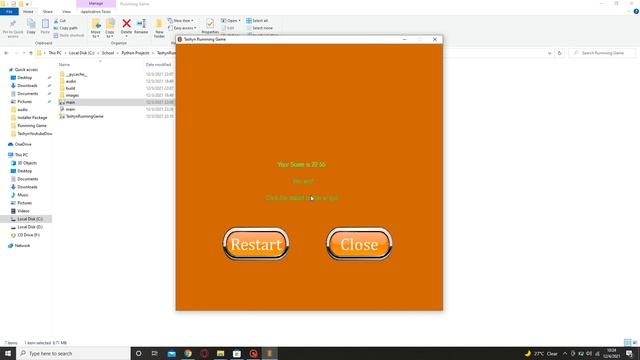Viewport: 640px width, 360px height.
Task: Click the taskbar search box
Action: pyautogui.click(x=73, y=353)
